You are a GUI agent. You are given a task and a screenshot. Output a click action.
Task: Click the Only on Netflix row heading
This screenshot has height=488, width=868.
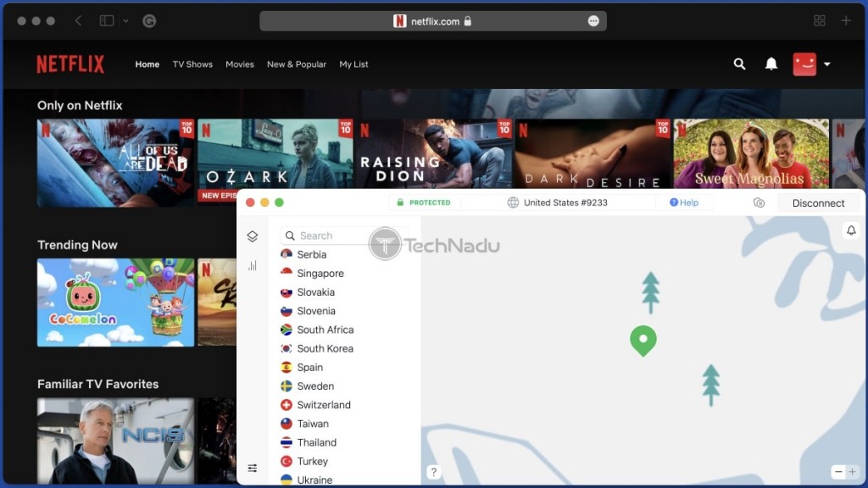point(80,106)
